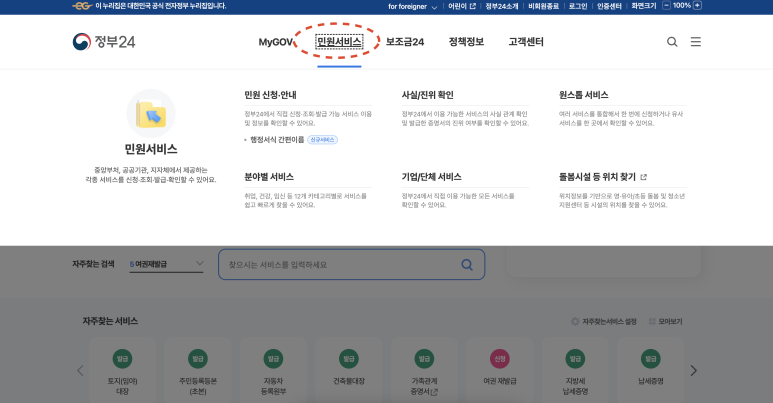
Task: Go to 원스톱 서비스 section
Action: tap(584, 95)
